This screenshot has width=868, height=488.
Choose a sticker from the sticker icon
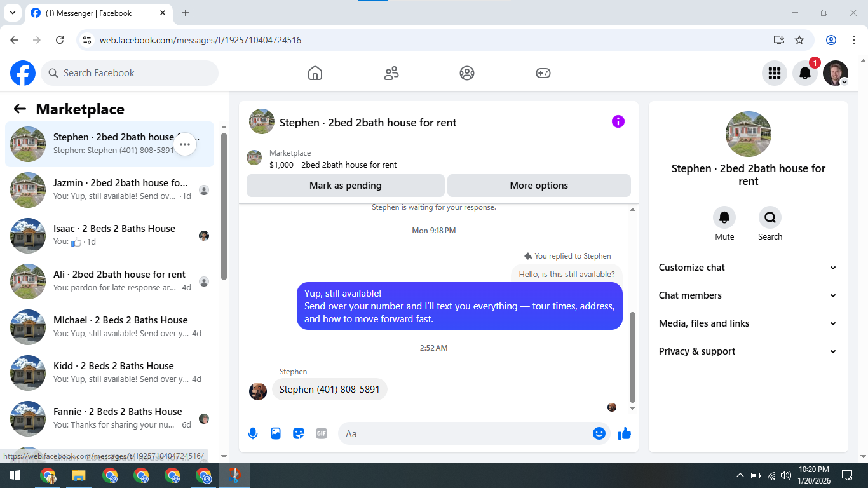(299, 433)
